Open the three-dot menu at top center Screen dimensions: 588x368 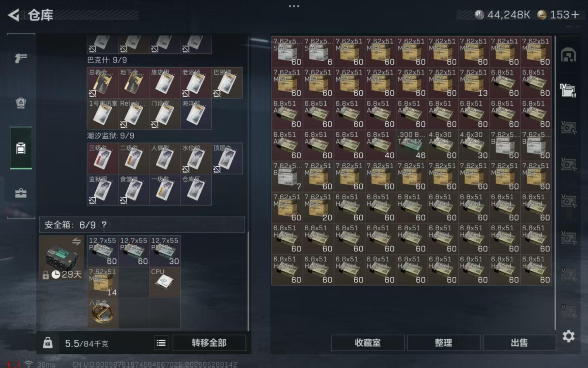(294, 6)
